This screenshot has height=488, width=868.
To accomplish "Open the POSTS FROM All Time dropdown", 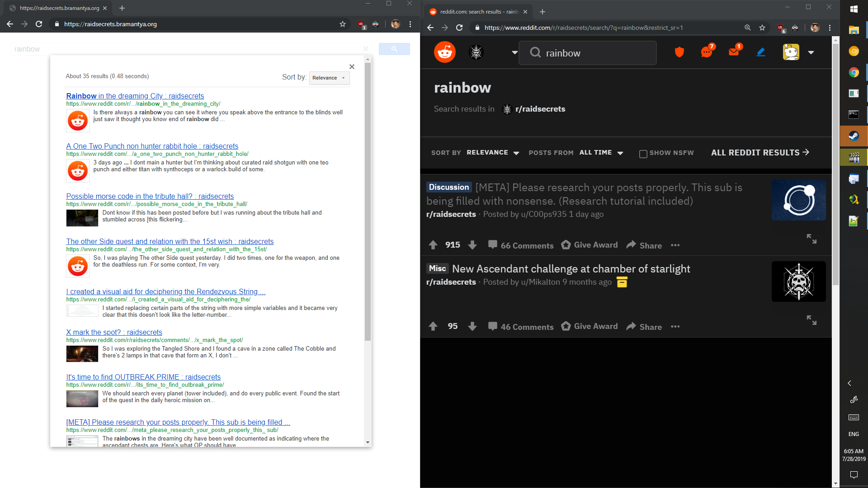I will coord(601,153).
